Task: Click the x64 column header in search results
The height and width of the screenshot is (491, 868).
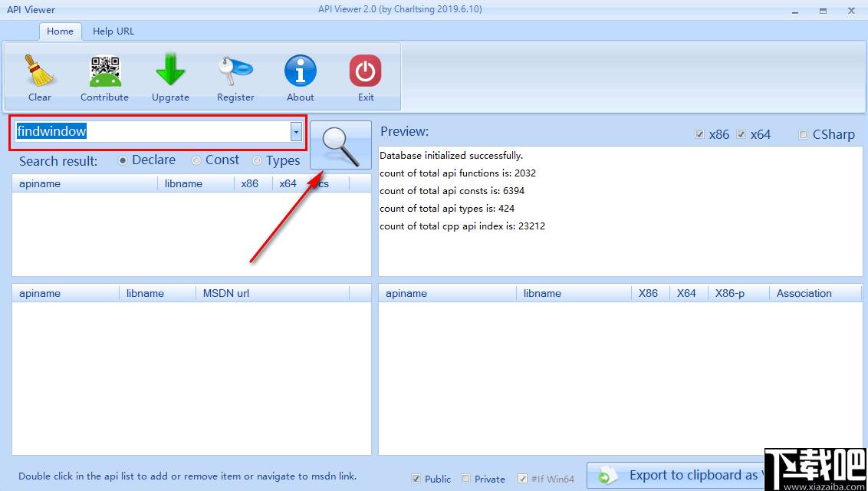Action: click(291, 184)
